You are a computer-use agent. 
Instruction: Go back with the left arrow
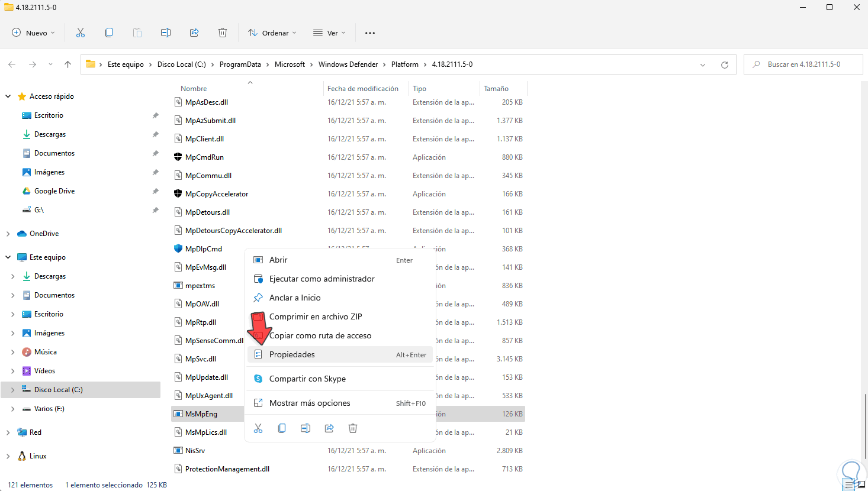[12, 64]
